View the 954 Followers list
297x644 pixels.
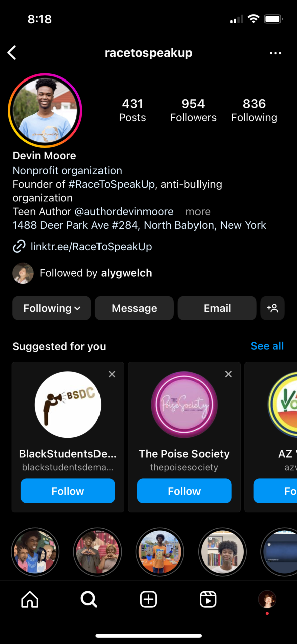pyautogui.click(x=193, y=110)
